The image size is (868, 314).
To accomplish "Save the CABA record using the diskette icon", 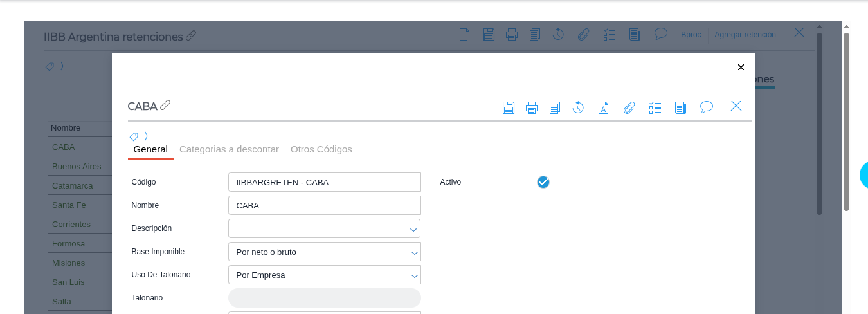I will pos(508,107).
